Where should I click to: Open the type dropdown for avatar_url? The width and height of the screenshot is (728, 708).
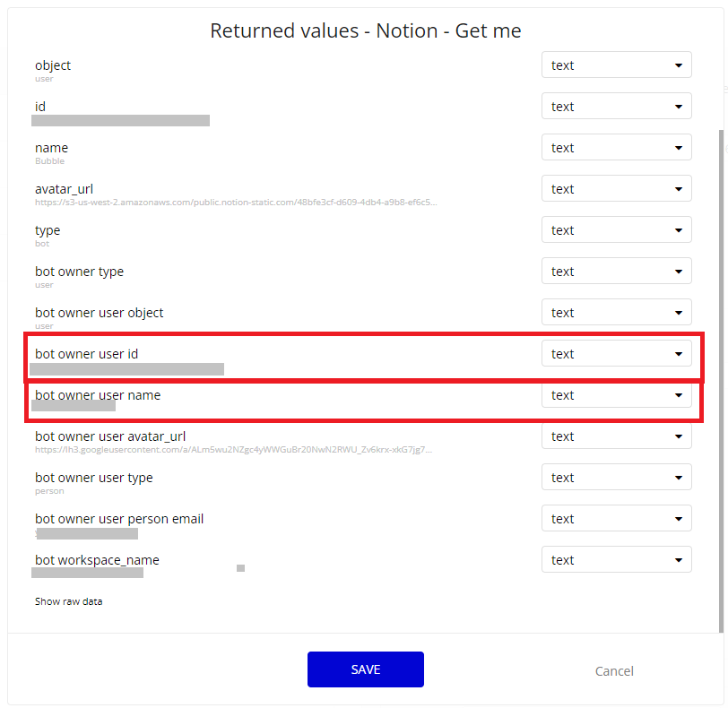click(616, 189)
